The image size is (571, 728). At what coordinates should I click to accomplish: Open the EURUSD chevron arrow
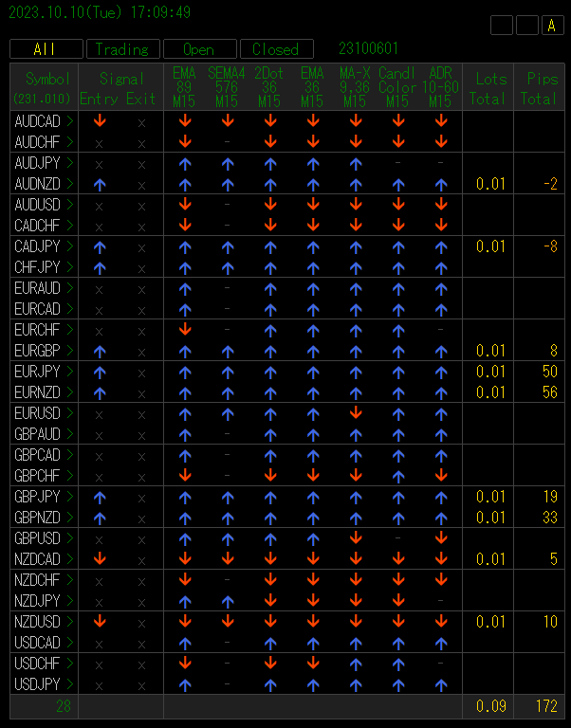[x=70, y=413]
